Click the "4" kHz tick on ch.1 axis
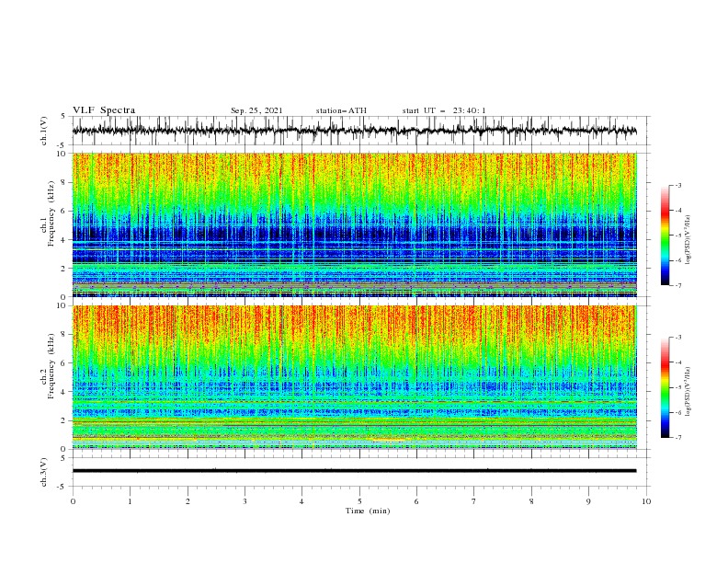The height and width of the screenshot is (563, 728). coord(64,240)
